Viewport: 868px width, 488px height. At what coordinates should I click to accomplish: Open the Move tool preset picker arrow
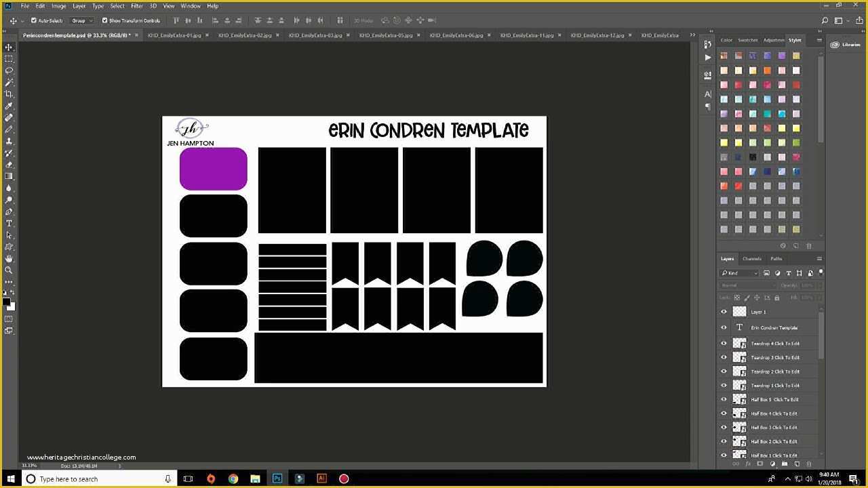click(21, 21)
